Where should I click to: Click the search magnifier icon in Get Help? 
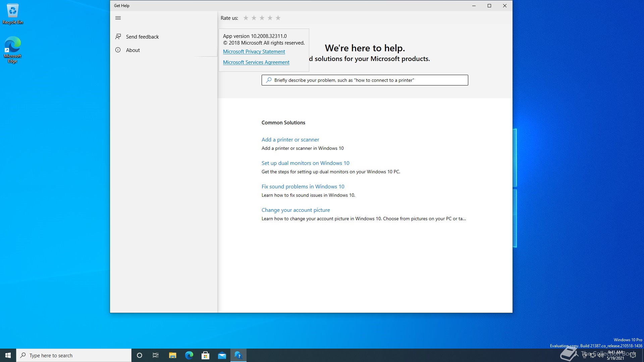tap(269, 80)
